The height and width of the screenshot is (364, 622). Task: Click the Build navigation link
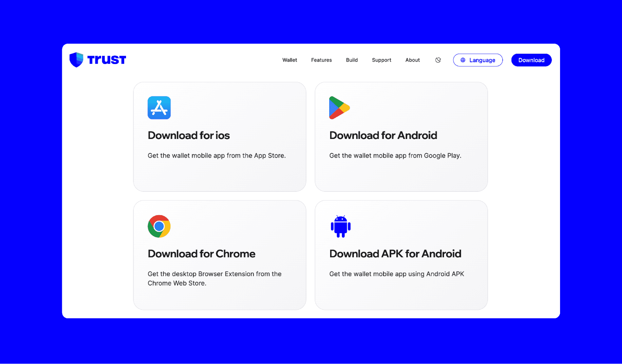coord(352,60)
